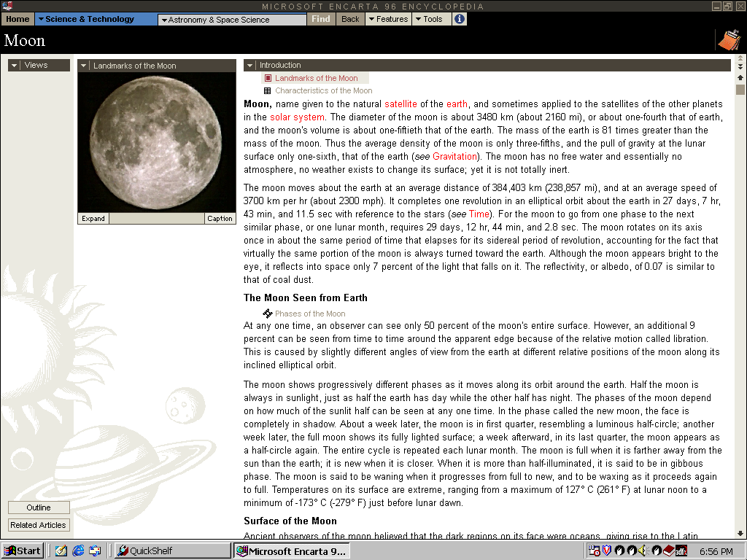Open the Landmarks of the Moon media icon
Viewport: 747px width, 560px height.
click(268, 78)
